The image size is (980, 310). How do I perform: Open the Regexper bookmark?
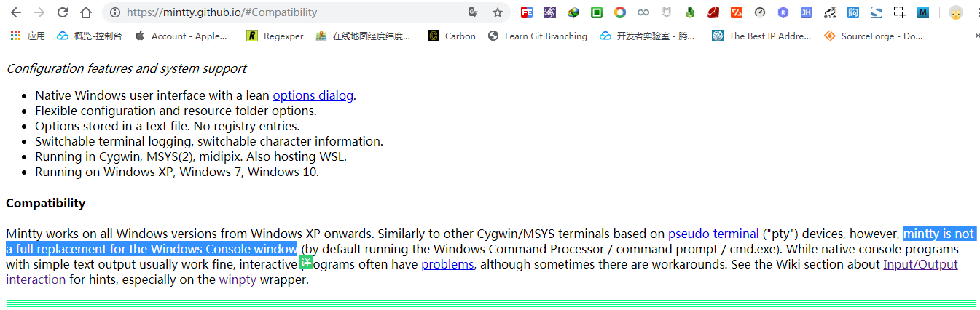click(275, 36)
